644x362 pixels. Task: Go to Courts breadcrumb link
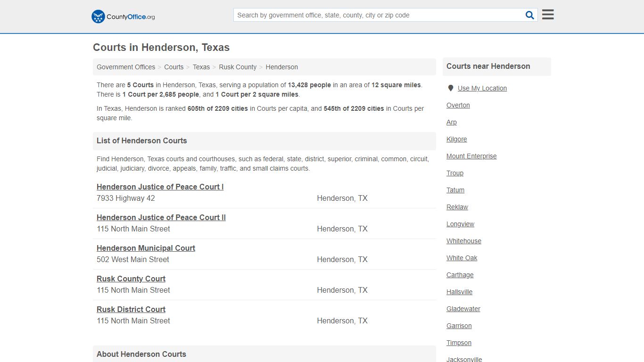(x=174, y=67)
